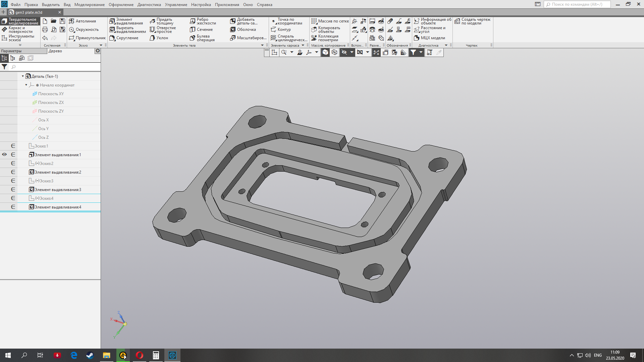Image resolution: width=644 pixels, height=362 pixels.
Task: Click the tree settings gear icon
Action: 98,51
